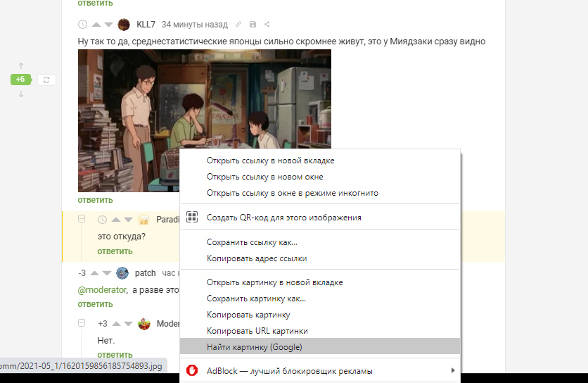Select 'Найти картинку (Google)'
The image size is (588, 383).
coord(320,347)
